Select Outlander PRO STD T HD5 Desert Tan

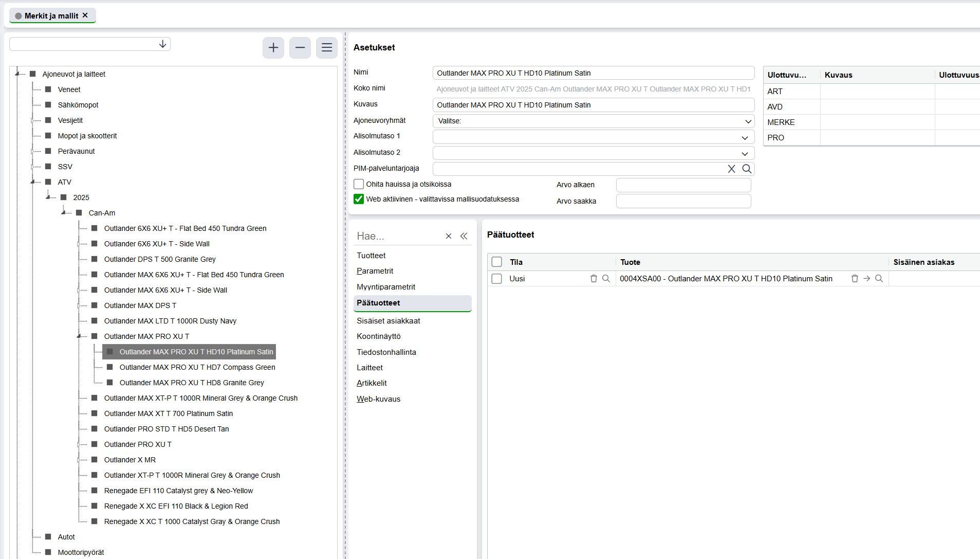click(x=167, y=429)
